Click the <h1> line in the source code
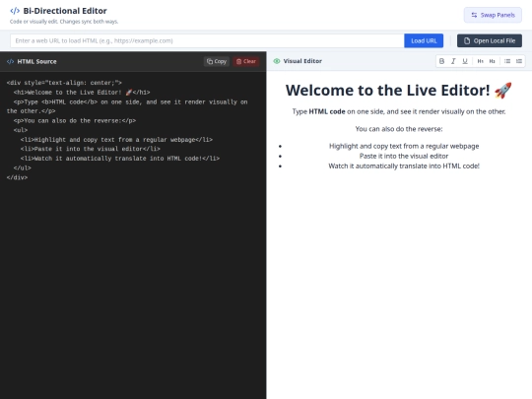The height and width of the screenshot is (399, 532). [82, 93]
